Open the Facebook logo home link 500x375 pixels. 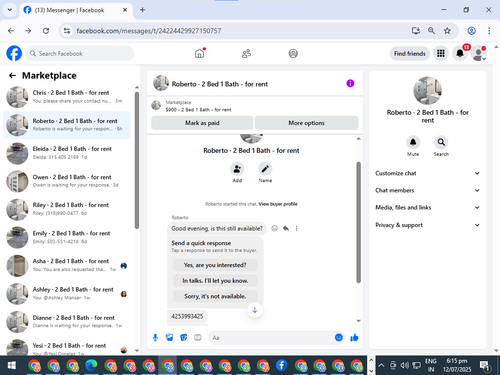[14, 53]
